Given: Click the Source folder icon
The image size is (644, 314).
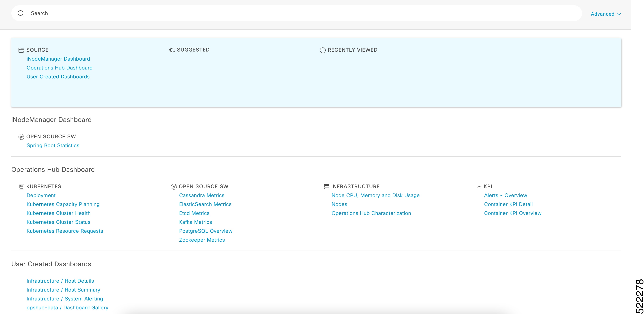Looking at the screenshot, I should click(x=21, y=50).
